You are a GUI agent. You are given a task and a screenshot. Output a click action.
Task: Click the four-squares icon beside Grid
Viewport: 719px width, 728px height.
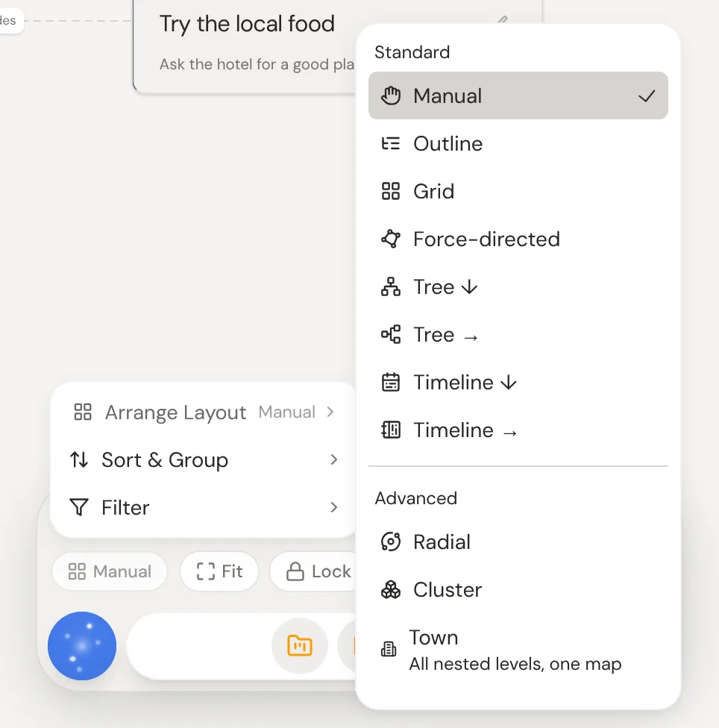tap(390, 191)
